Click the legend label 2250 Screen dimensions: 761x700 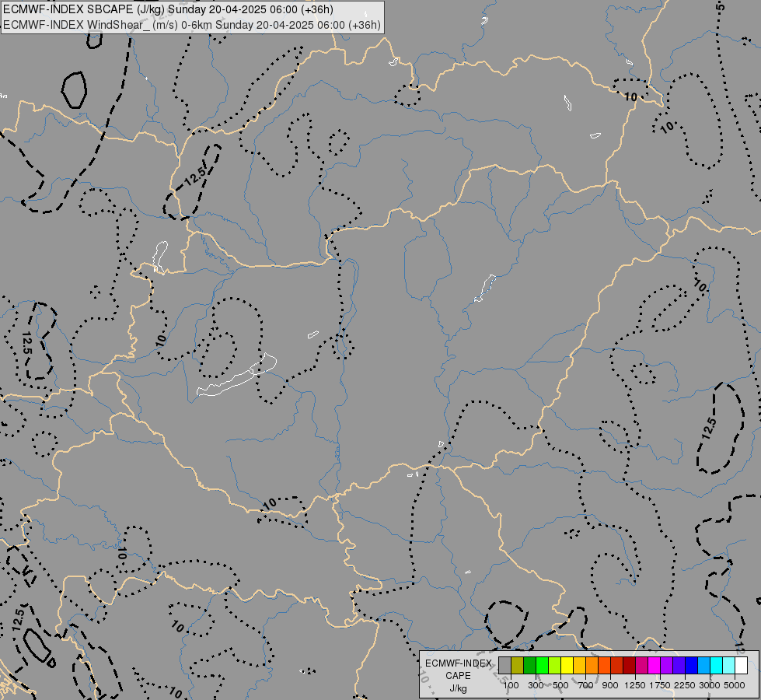click(x=685, y=685)
